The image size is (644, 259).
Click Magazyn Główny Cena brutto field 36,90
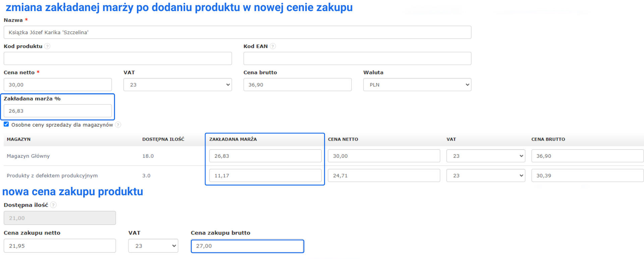(x=588, y=156)
